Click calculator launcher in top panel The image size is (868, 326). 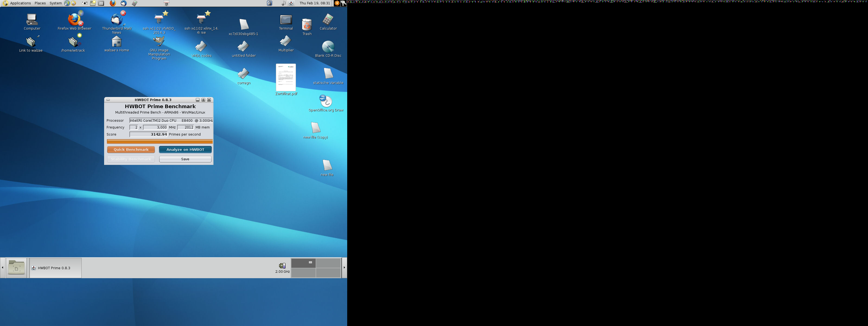click(135, 3)
